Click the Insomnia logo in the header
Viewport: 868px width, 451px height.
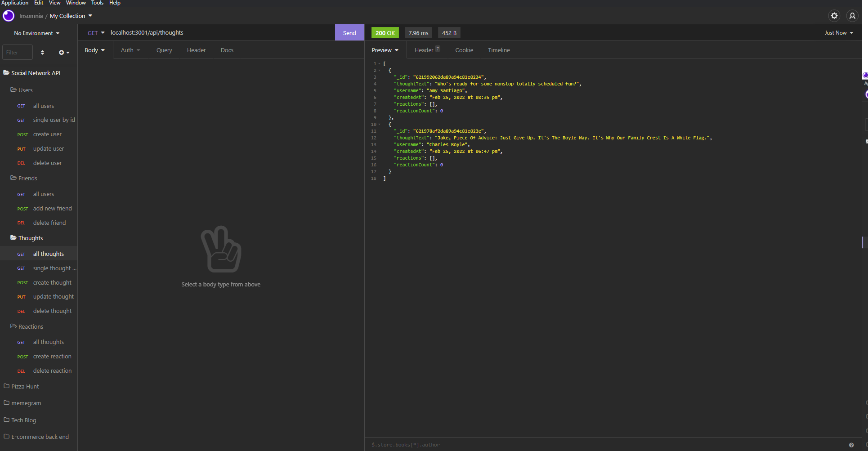coord(8,15)
